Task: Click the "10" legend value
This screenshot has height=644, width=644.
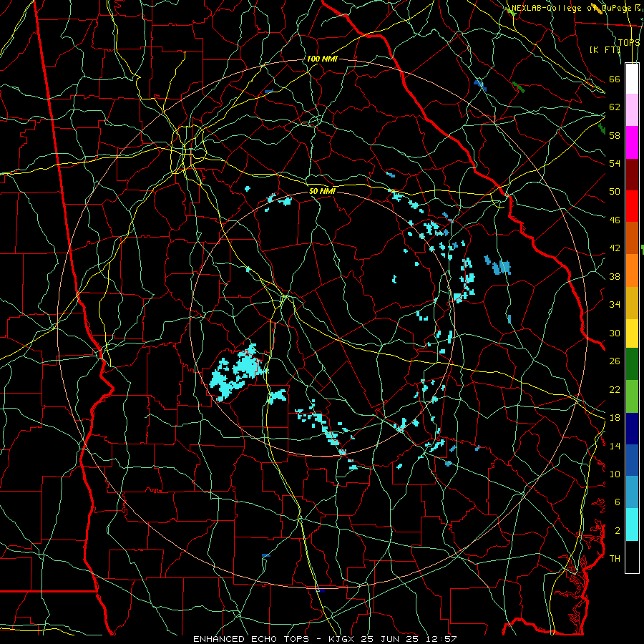Action: 615,474
